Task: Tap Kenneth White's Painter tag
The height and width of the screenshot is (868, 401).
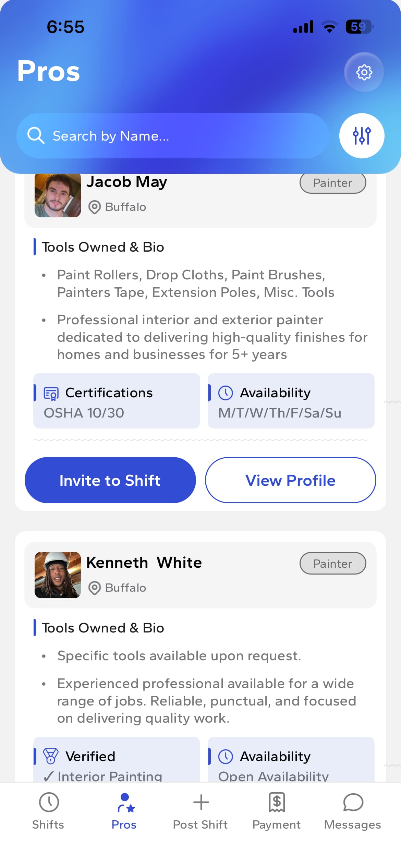Action: coord(333,563)
